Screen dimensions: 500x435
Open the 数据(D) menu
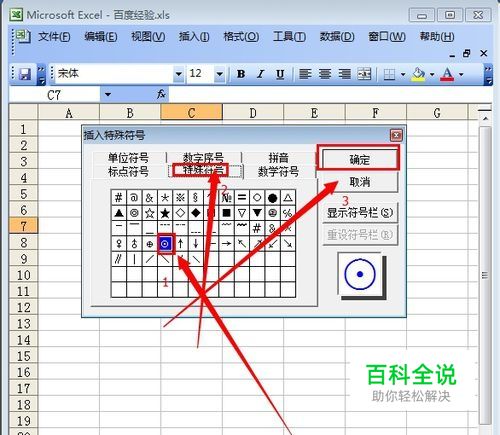coord(337,36)
